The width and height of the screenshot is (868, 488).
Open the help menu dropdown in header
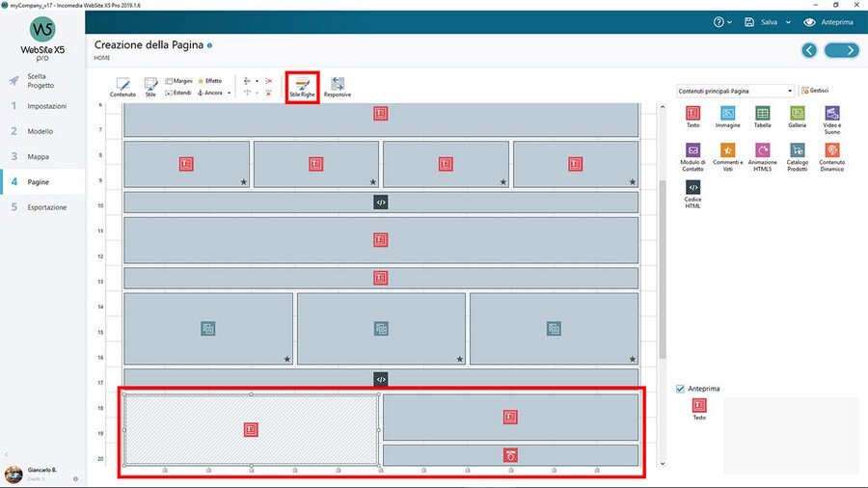point(721,21)
